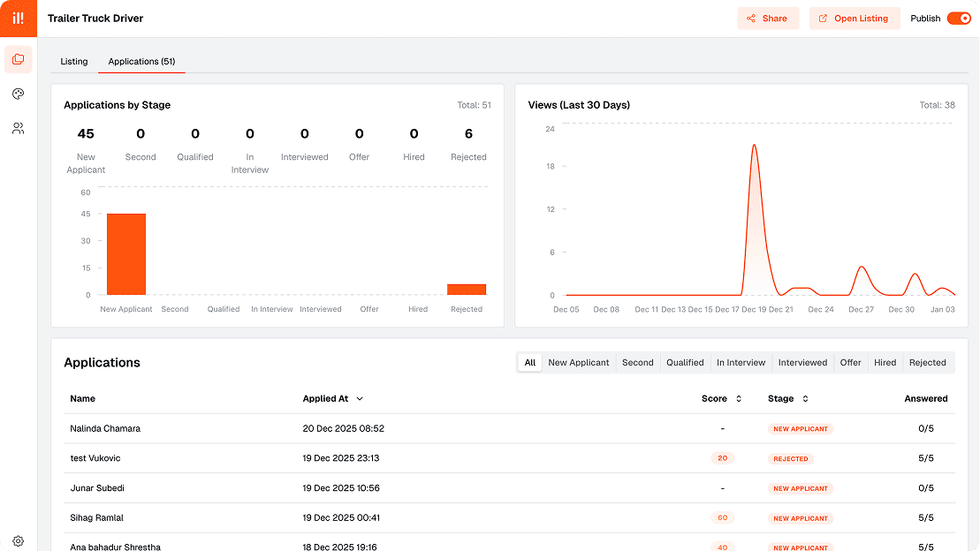
Task: Click the Open Listing button
Action: click(x=855, y=18)
